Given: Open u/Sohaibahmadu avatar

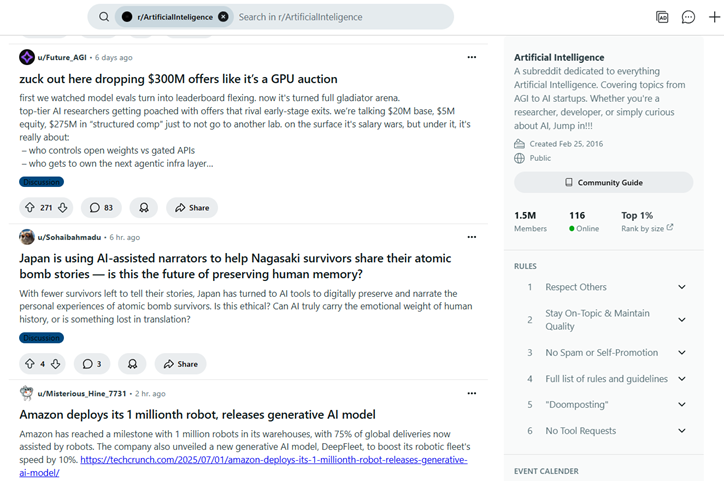Looking at the screenshot, I should (27, 237).
